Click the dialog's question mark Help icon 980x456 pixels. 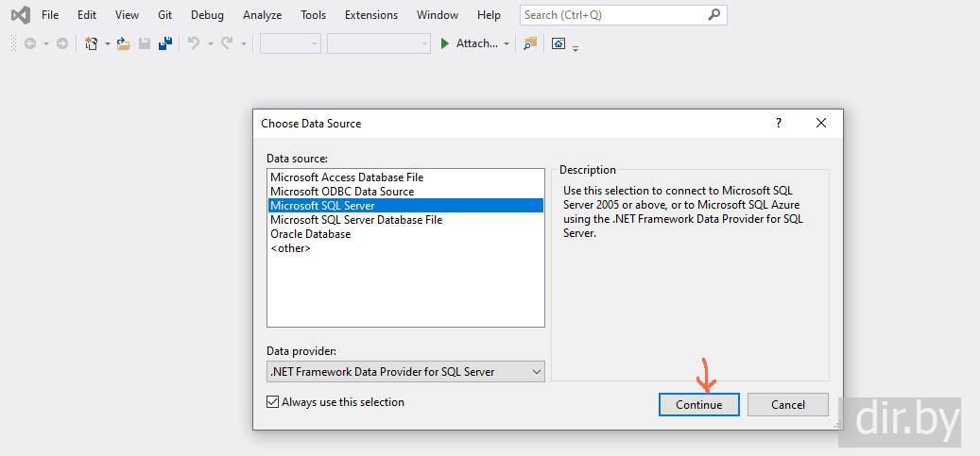point(778,123)
